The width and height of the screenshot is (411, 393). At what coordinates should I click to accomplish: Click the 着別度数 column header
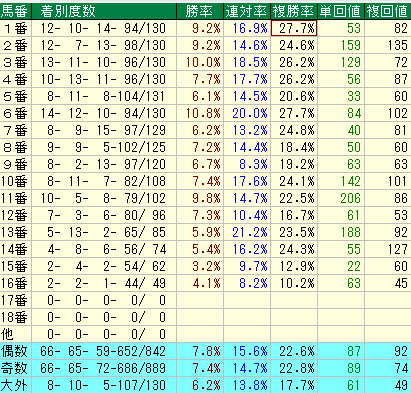pyautogui.click(x=104, y=11)
